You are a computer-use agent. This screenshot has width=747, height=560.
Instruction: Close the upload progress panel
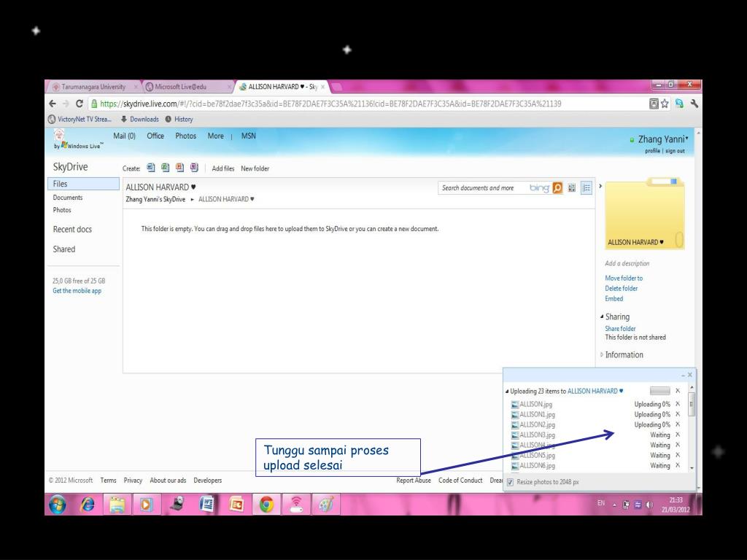pyautogui.click(x=689, y=375)
